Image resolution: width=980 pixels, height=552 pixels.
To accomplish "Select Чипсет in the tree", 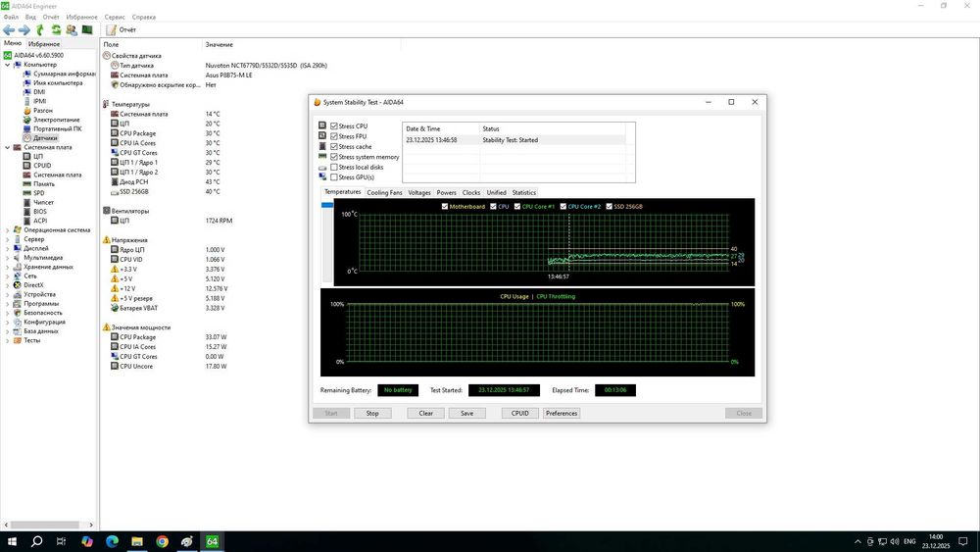I will pyautogui.click(x=43, y=202).
